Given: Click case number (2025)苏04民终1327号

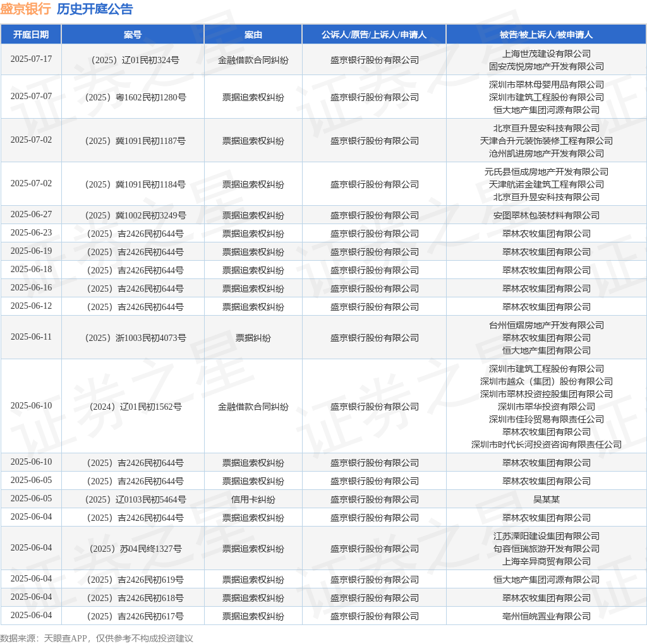Looking at the screenshot, I should 135,549.
